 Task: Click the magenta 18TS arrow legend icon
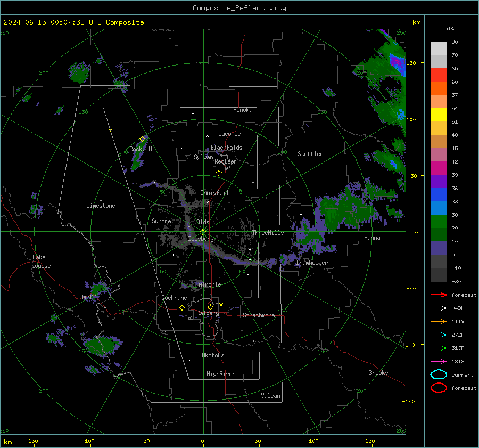coord(439,362)
